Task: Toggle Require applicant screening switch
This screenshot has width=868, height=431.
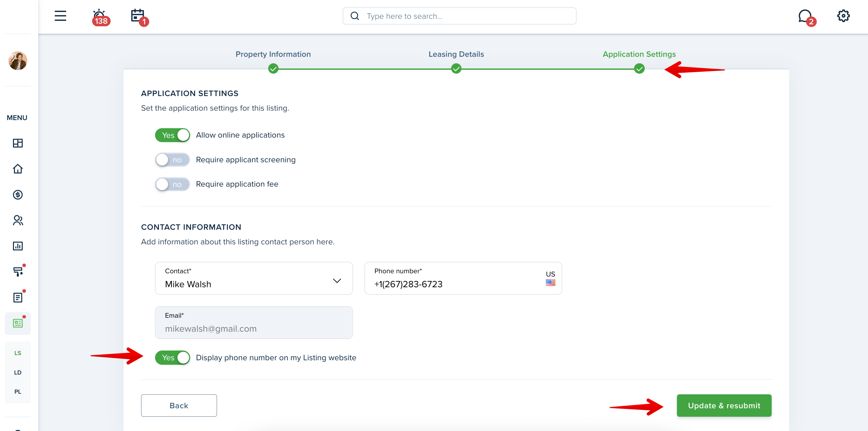Action: pos(172,160)
